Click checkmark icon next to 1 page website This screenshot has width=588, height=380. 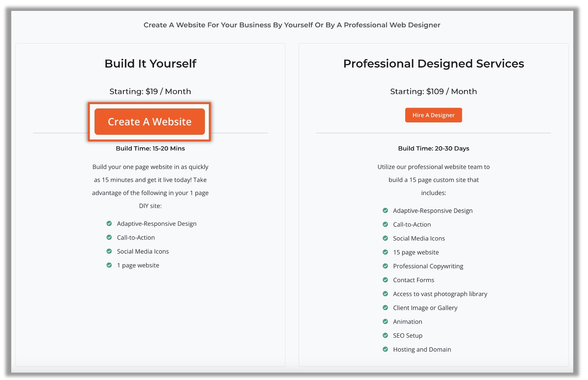(109, 265)
